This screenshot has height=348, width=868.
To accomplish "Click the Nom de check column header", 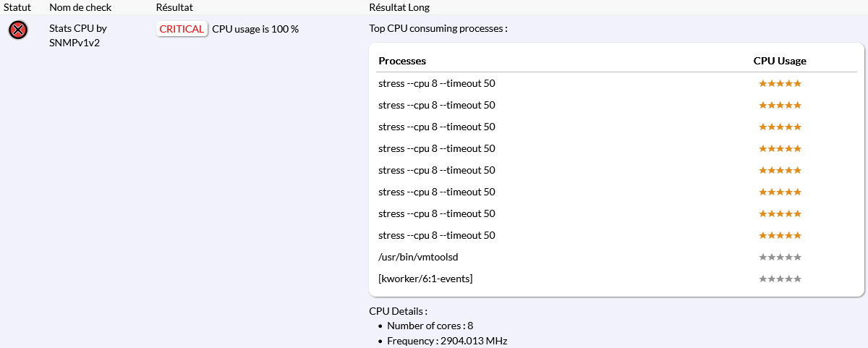I will [80, 7].
